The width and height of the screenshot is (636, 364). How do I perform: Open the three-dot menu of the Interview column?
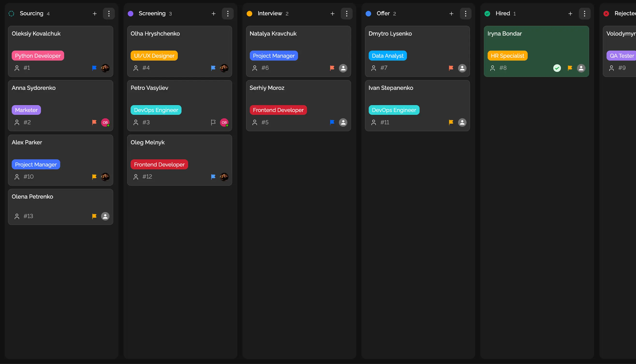point(347,14)
